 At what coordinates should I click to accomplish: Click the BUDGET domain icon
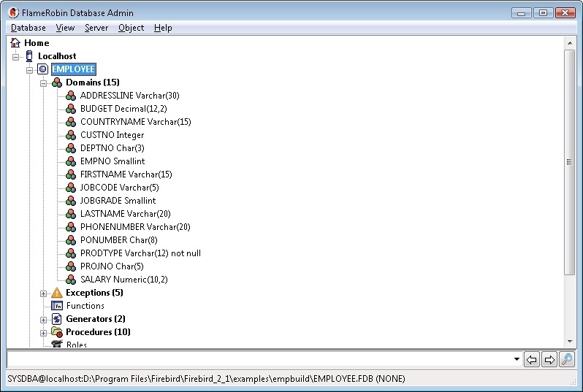(x=71, y=109)
